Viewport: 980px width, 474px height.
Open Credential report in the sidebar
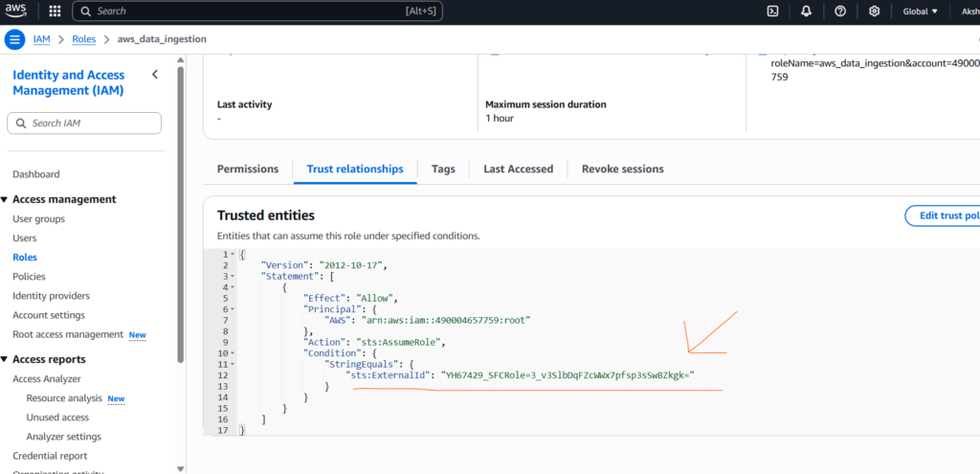(50, 456)
